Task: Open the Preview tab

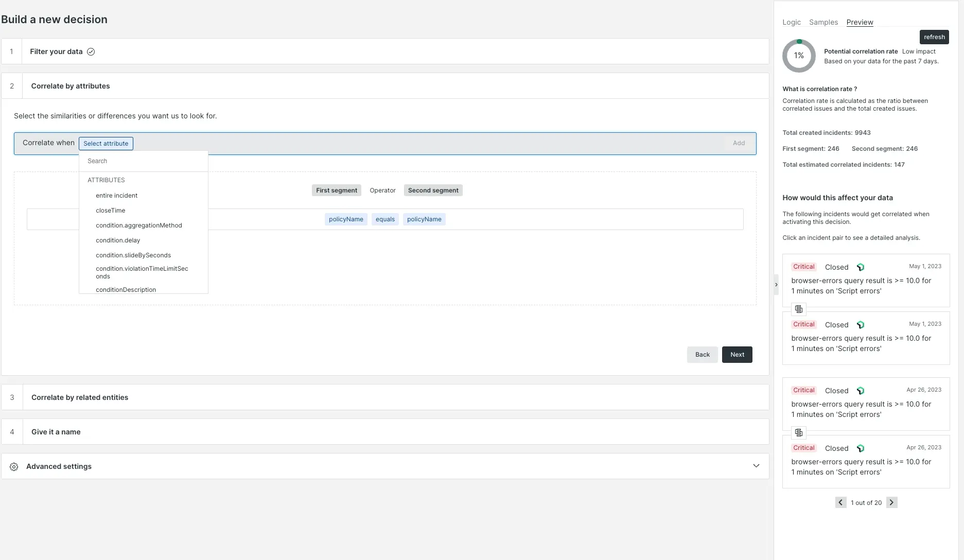Action: click(x=860, y=22)
